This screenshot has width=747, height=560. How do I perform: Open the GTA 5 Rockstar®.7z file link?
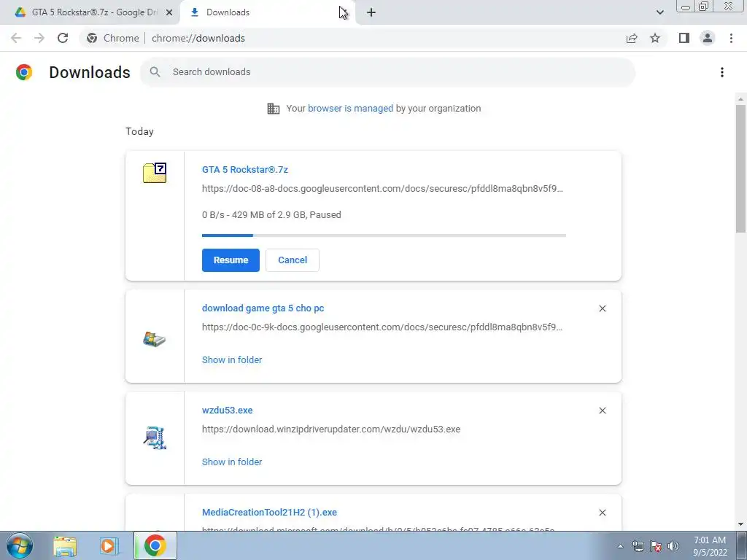tap(245, 169)
